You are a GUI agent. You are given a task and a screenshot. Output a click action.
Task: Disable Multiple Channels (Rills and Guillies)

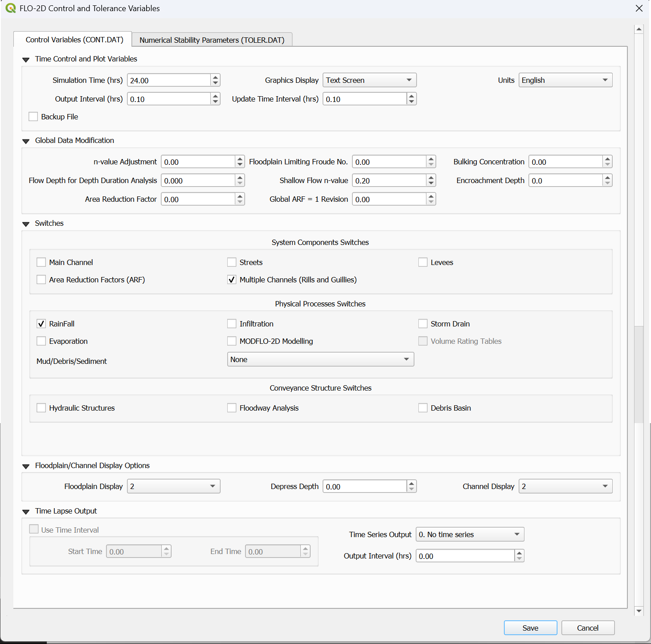(232, 280)
